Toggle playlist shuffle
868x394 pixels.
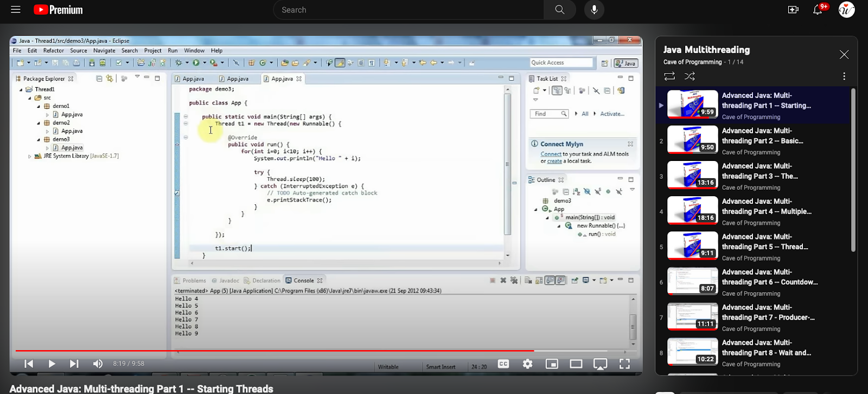click(x=690, y=76)
